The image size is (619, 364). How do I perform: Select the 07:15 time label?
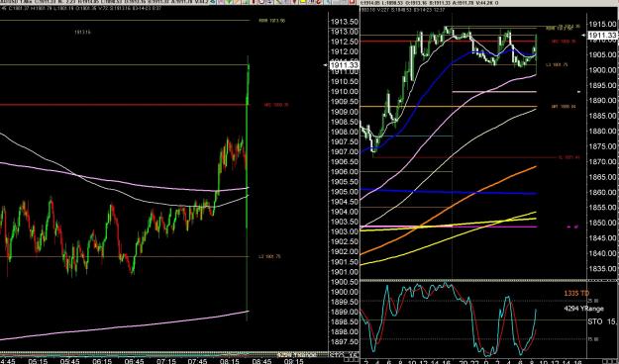pyautogui.click(x=165, y=361)
